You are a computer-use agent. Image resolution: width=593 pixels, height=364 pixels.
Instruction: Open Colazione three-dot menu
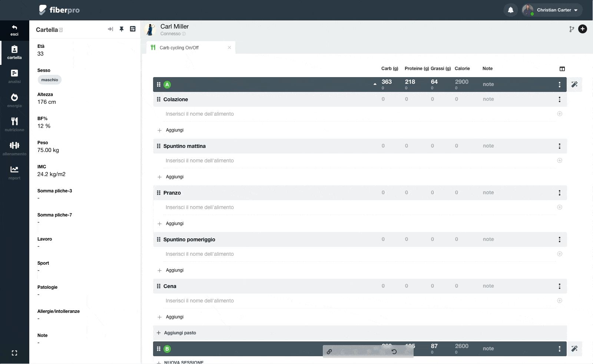(560, 99)
